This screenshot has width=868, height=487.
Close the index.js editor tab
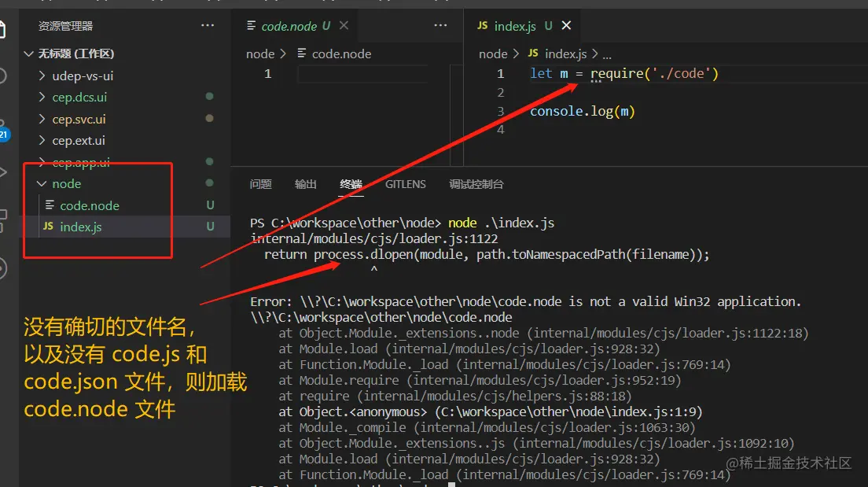tap(566, 25)
